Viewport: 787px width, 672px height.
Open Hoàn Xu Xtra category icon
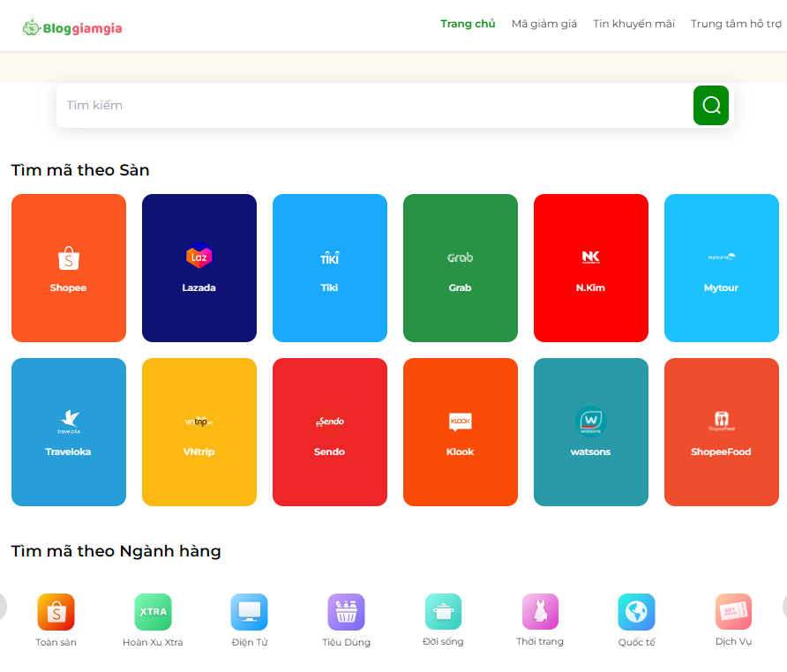(153, 612)
